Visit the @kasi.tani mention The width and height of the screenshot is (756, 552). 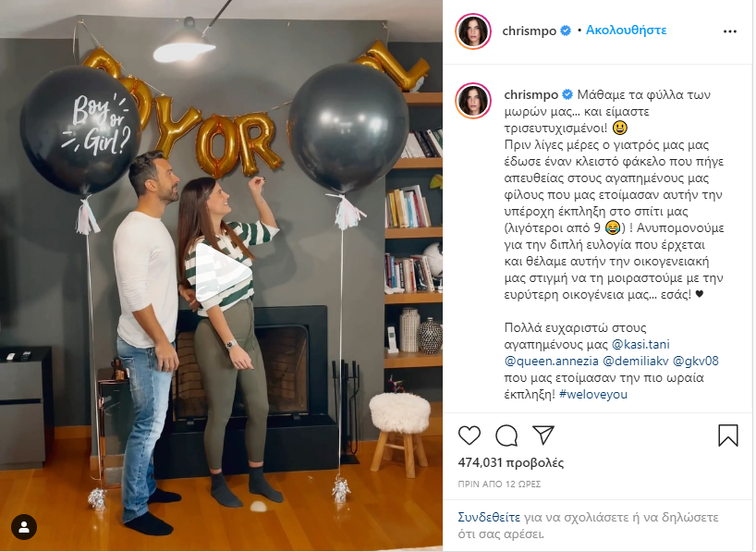point(640,345)
